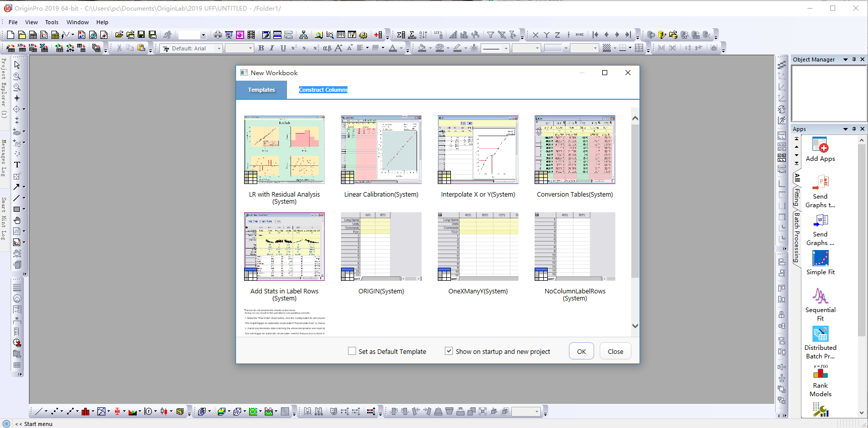Viewport: 868px width, 428px height.
Task: Enable Set as Default Template checkbox
Action: point(352,351)
